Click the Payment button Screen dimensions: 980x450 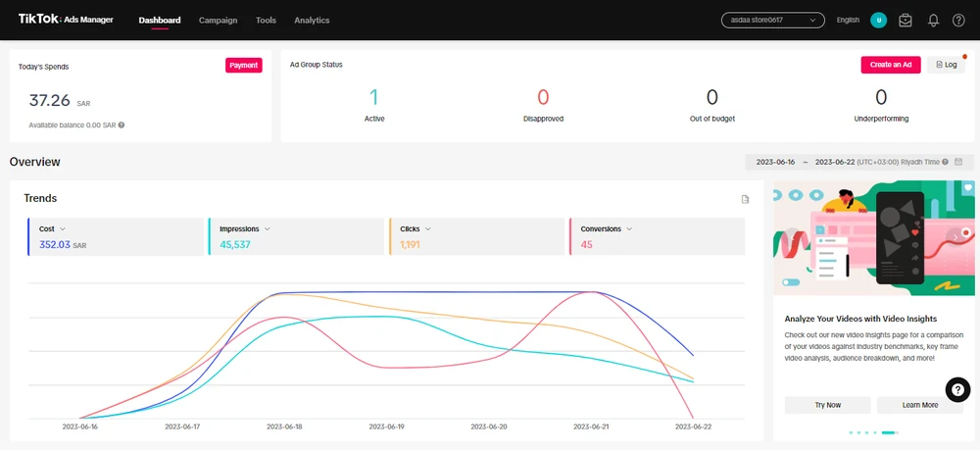(x=244, y=65)
